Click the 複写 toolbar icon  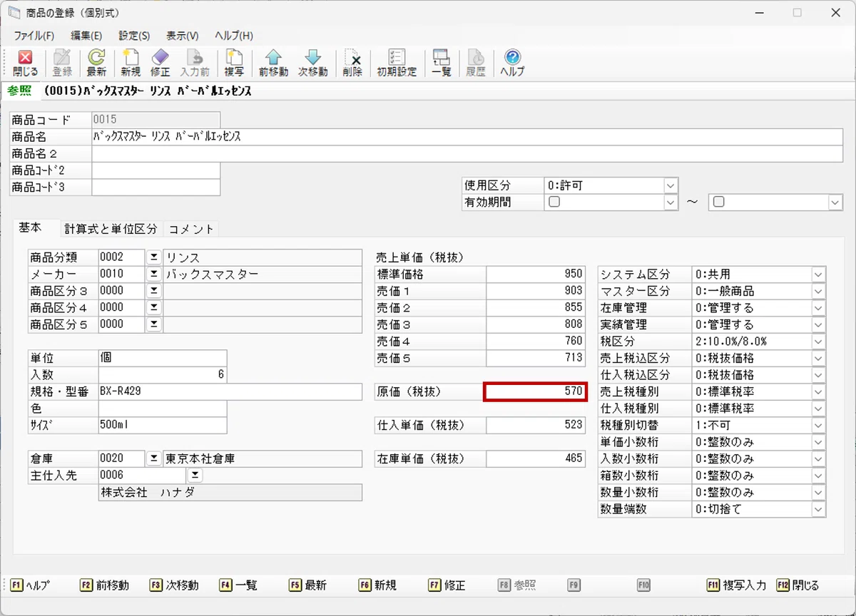234,63
